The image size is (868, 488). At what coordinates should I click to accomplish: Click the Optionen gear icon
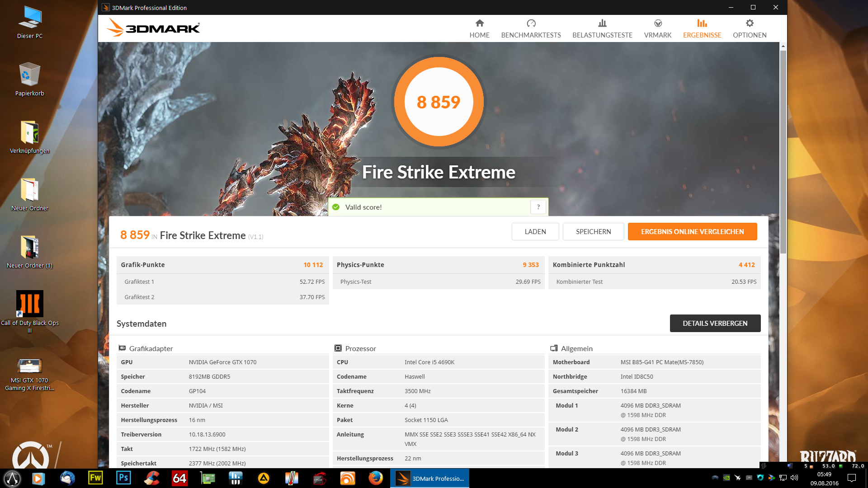(x=749, y=23)
